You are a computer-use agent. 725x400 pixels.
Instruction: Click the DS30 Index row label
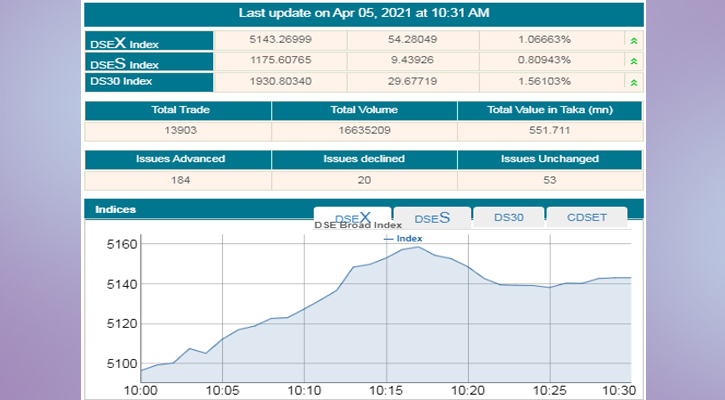[149, 81]
